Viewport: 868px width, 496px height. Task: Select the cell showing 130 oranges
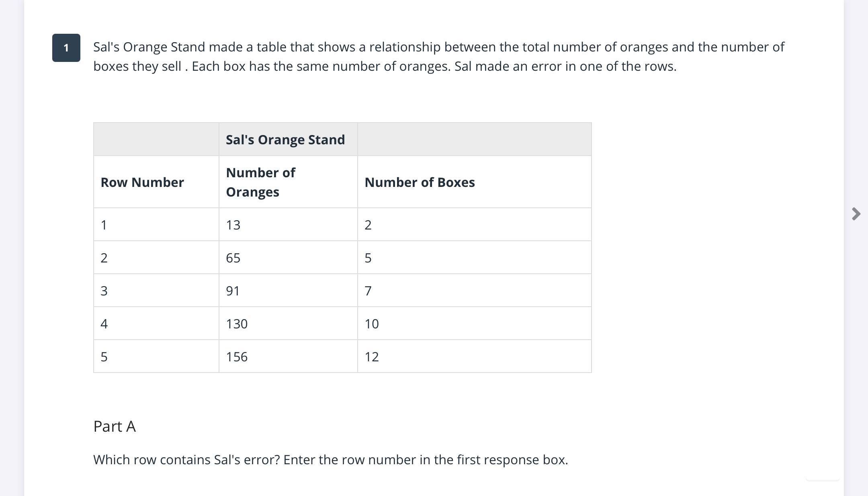coord(237,324)
